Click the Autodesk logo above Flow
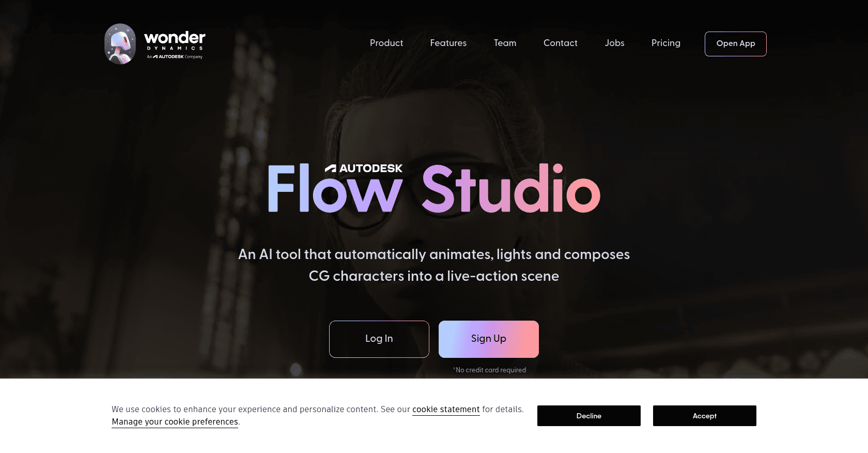This screenshot has width=868, height=453. (x=364, y=169)
